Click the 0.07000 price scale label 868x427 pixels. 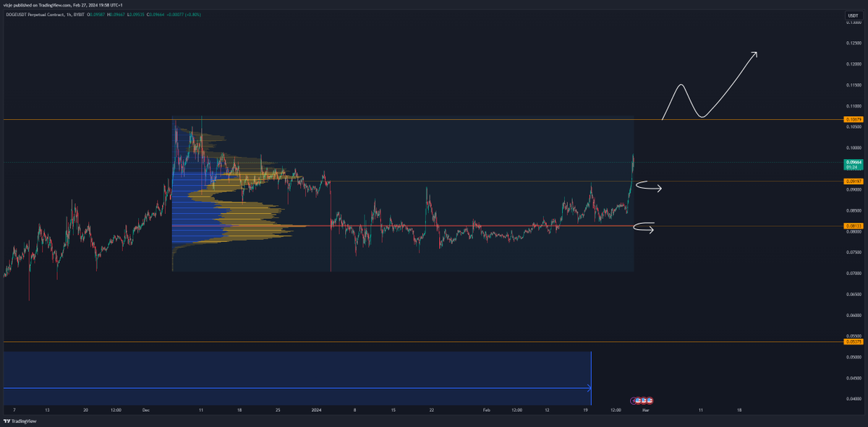[x=853, y=273]
